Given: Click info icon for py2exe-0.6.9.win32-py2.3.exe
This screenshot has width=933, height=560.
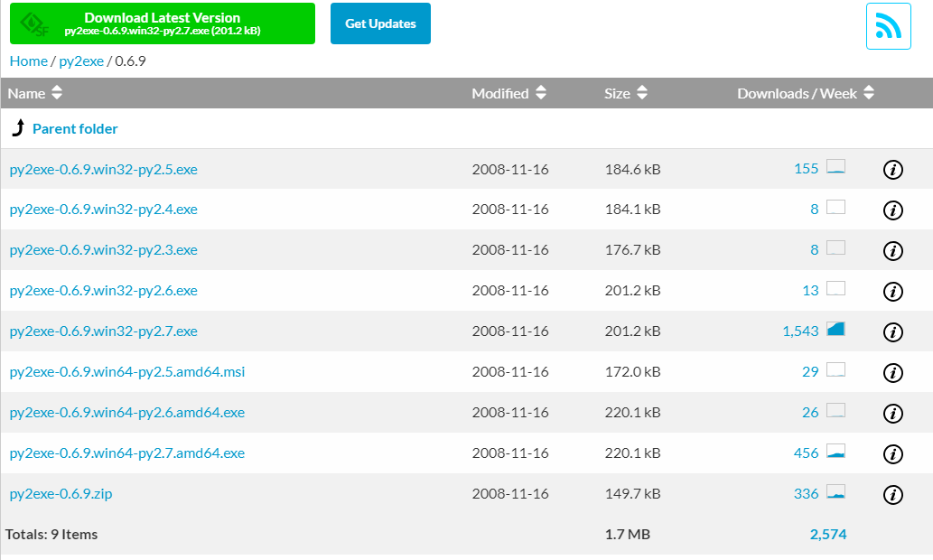Looking at the screenshot, I should 892,250.
